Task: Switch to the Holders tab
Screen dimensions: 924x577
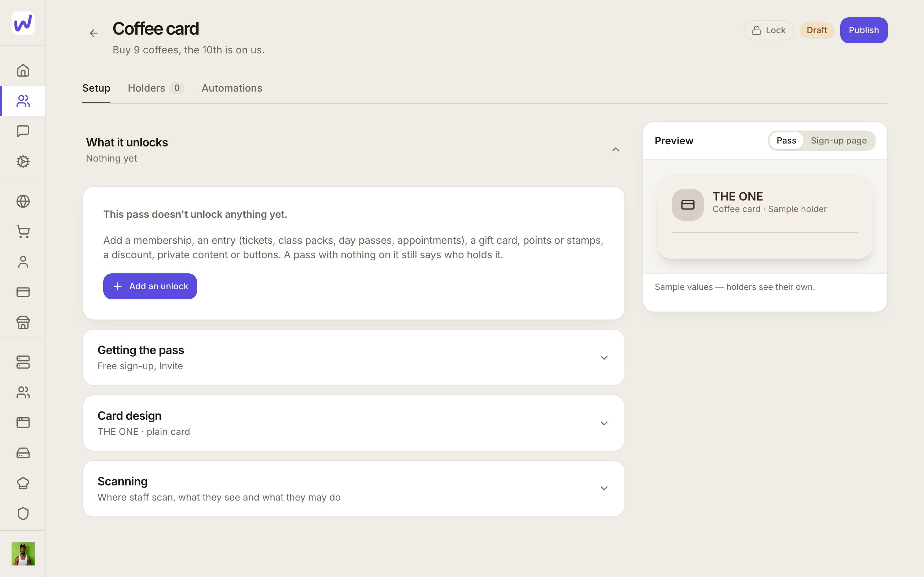Action: 156,88
